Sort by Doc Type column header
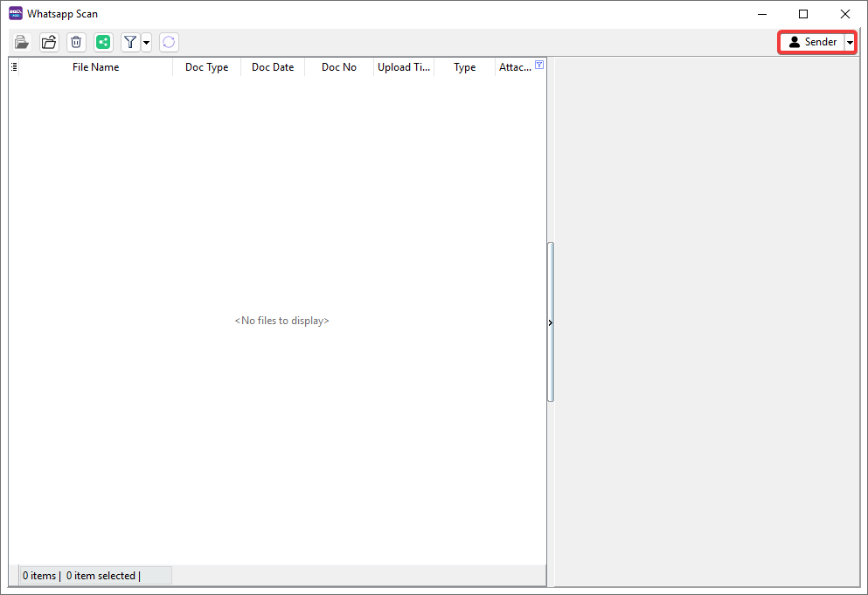868x595 pixels. pos(206,67)
